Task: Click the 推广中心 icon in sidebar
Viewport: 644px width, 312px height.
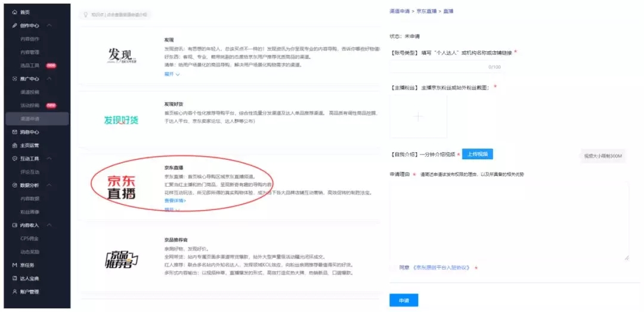Action: coord(15,79)
